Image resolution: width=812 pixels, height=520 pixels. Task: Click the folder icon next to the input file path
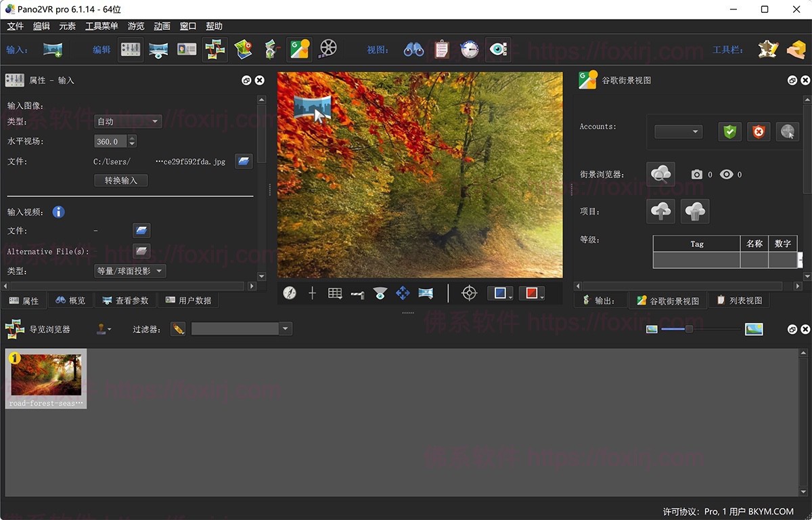pos(244,161)
